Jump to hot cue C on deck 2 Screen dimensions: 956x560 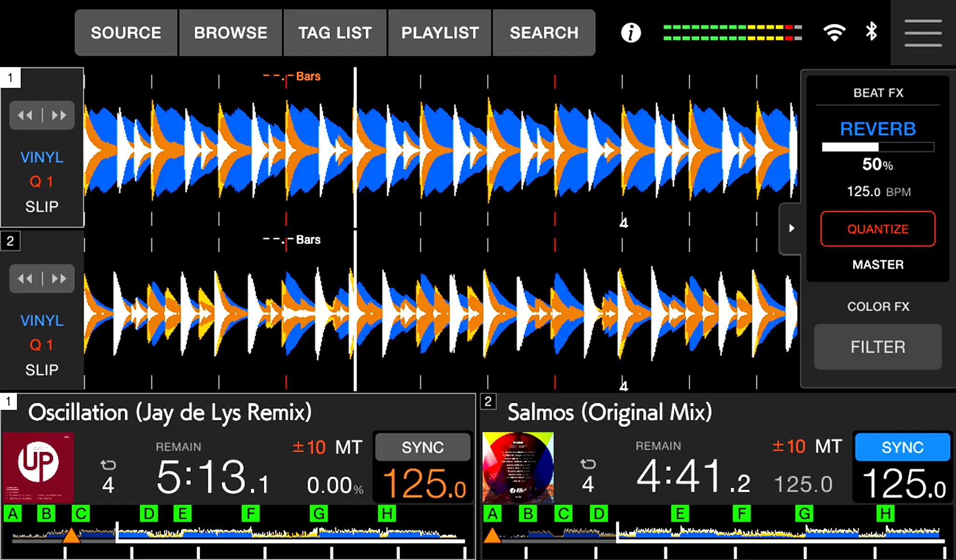point(563,514)
